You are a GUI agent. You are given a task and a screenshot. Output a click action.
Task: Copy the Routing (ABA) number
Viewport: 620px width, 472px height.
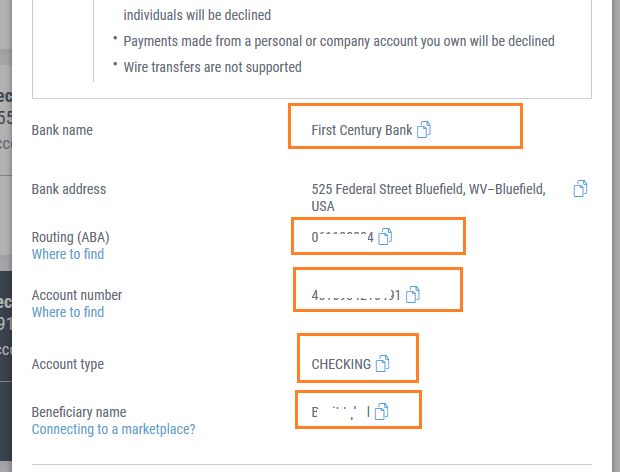pos(386,236)
